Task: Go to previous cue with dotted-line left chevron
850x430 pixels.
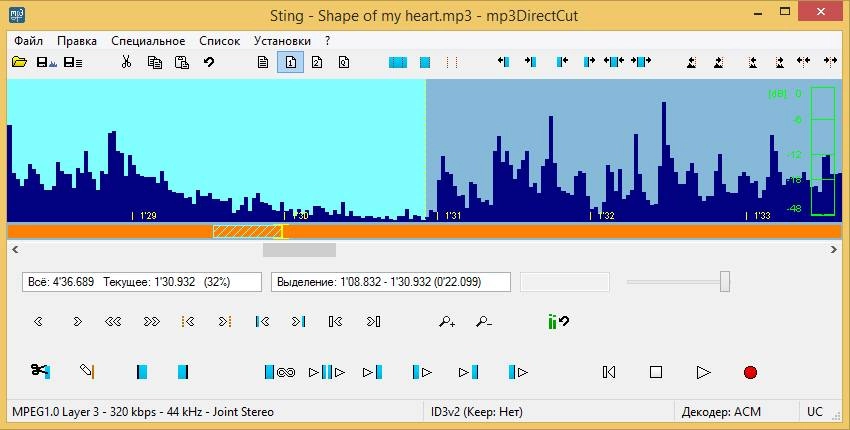Action: [x=188, y=322]
